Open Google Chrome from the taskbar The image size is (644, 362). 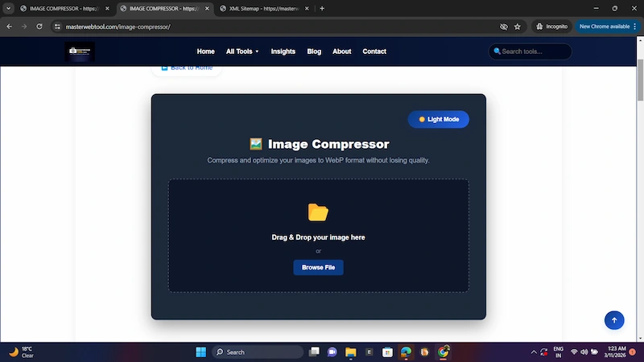444,352
